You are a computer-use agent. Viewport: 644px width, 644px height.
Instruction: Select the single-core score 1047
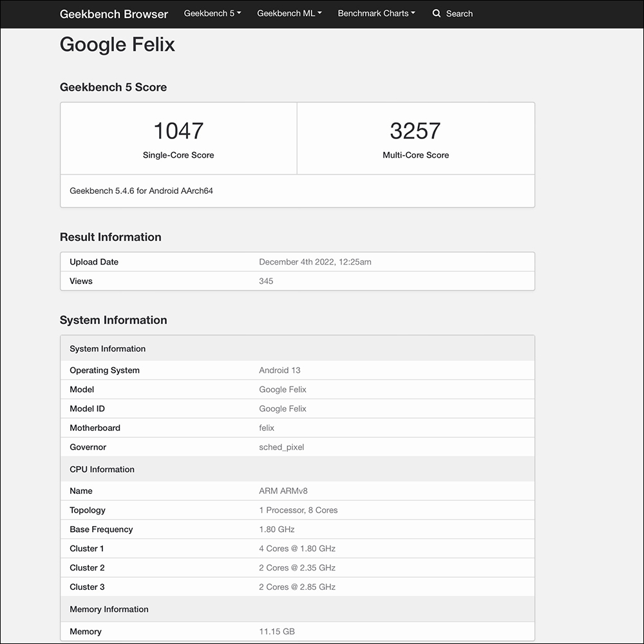pyautogui.click(x=178, y=131)
